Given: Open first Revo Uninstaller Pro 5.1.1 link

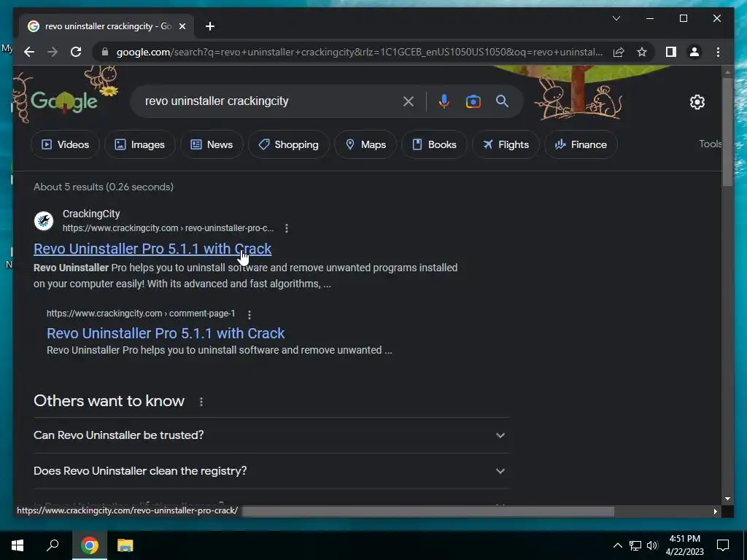Looking at the screenshot, I should pyautogui.click(x=152, y=249).
